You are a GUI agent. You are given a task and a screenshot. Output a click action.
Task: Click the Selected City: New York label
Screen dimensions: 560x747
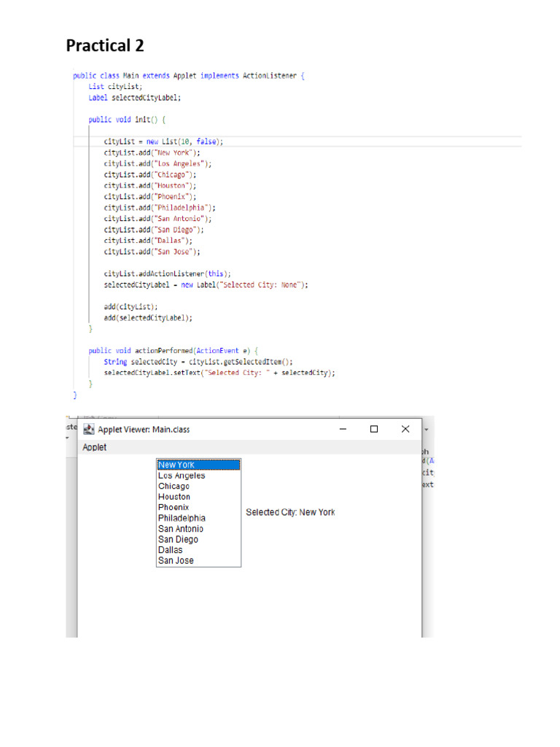pos(290,513)
